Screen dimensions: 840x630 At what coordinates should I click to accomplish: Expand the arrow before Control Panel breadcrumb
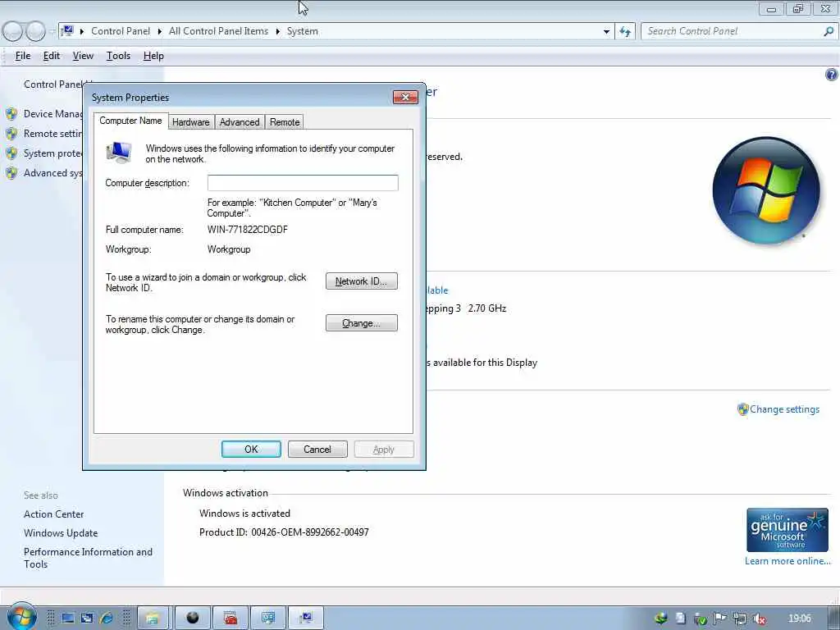(82, 32)
